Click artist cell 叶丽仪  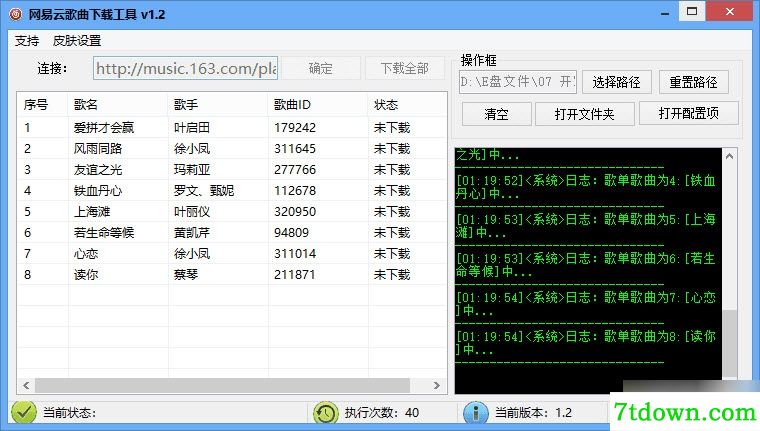[192, 211]
